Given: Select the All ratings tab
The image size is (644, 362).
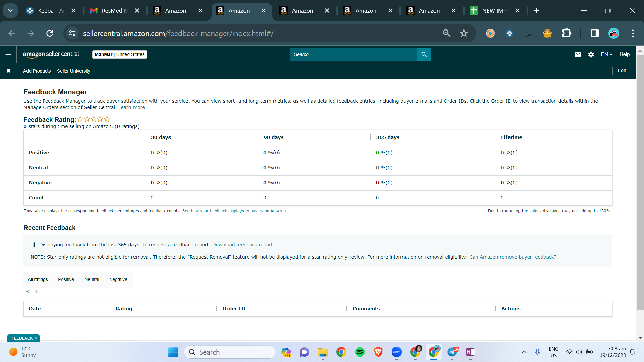Looking at the screenshot, I should [38, 279].
